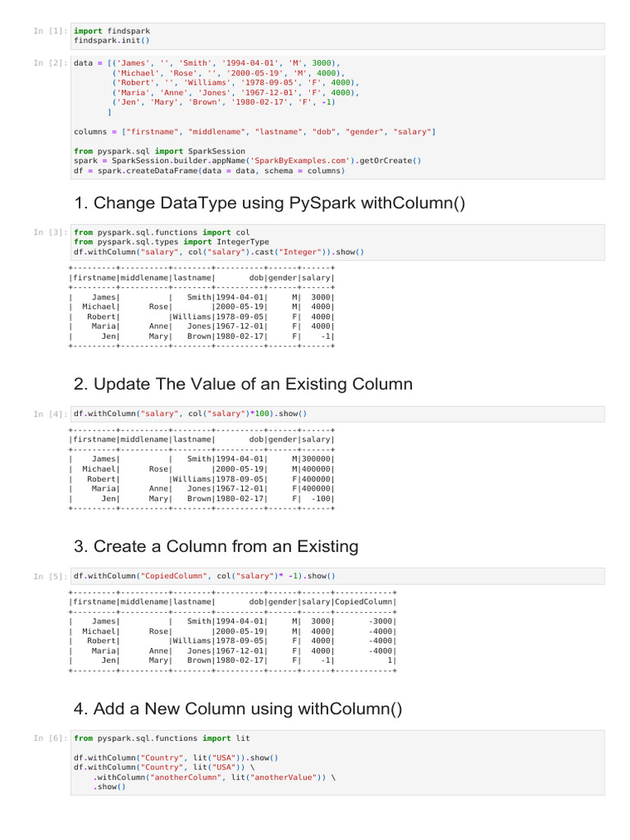Click the CopiedColumn header in output table
Image resolution: width=630 pixels, height=840 pixels.
coord(363,602)
